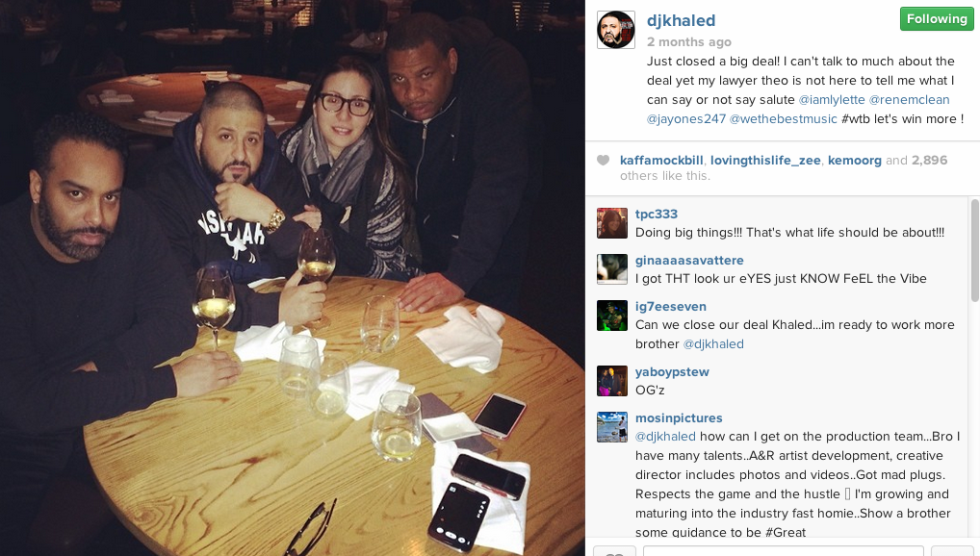
Task: Open tpc333's avatar thumbnail
Action: [x=612, y=223]
